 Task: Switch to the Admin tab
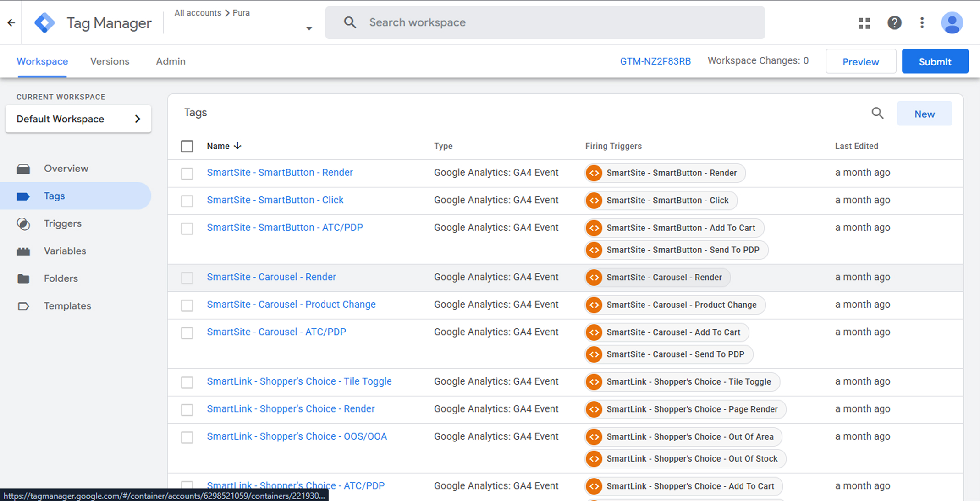171,61
